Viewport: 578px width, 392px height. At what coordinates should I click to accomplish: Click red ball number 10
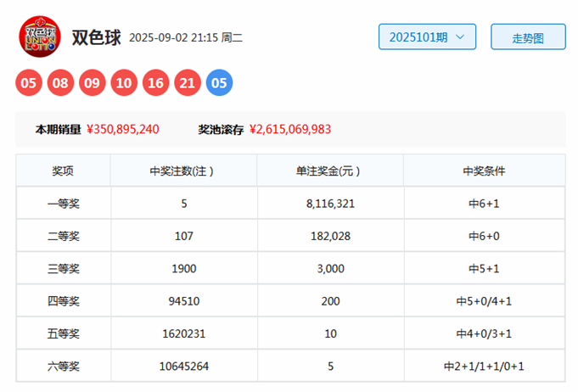124,82
